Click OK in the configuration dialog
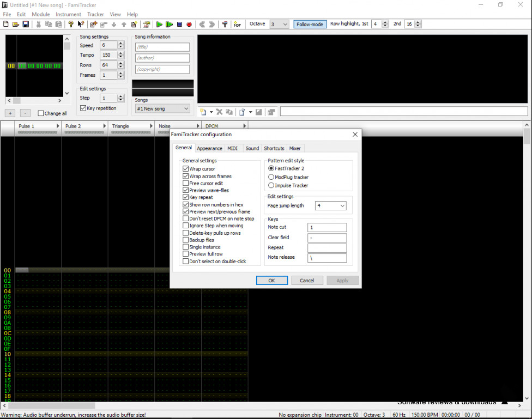 click(x=272, y=281)
